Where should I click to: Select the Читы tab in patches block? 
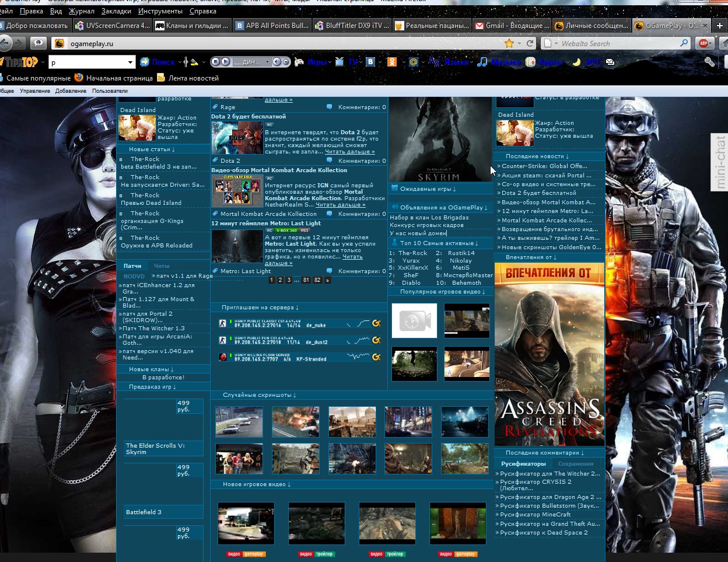[162, 266]
